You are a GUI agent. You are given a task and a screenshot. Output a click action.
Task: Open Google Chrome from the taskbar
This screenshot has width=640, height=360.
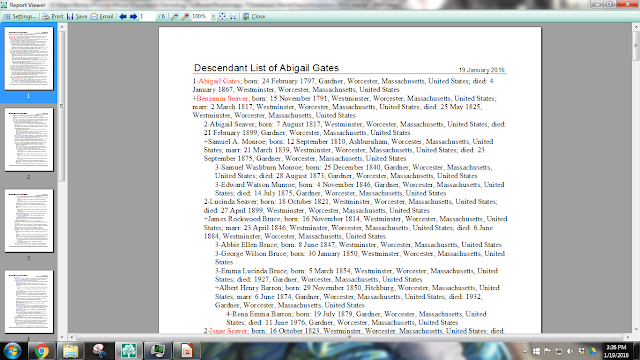[x=41, y=351]
